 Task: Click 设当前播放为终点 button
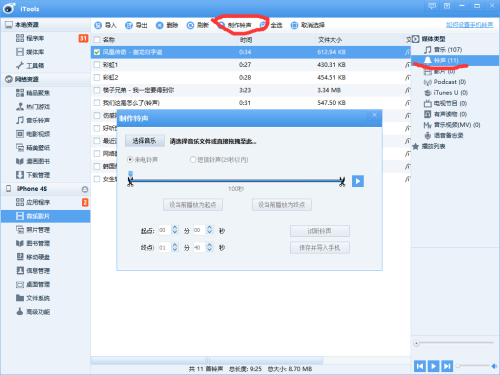pos(282,205)
